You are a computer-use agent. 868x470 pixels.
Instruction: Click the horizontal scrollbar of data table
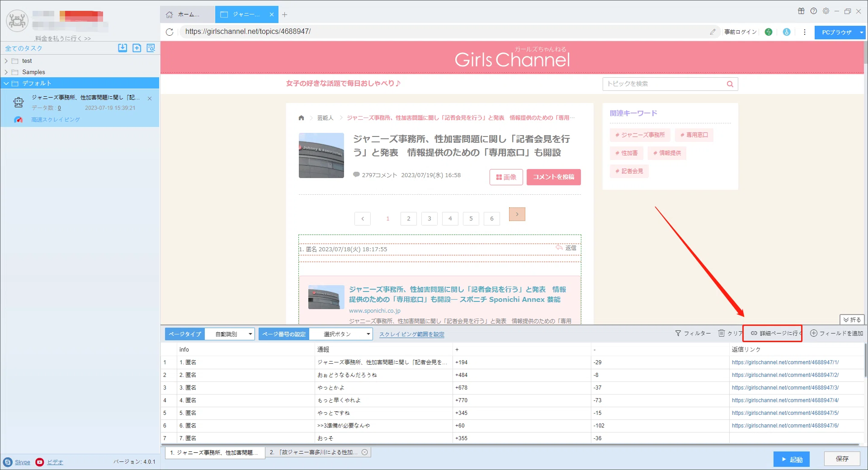pyautogui.click(x=510, y=445)
